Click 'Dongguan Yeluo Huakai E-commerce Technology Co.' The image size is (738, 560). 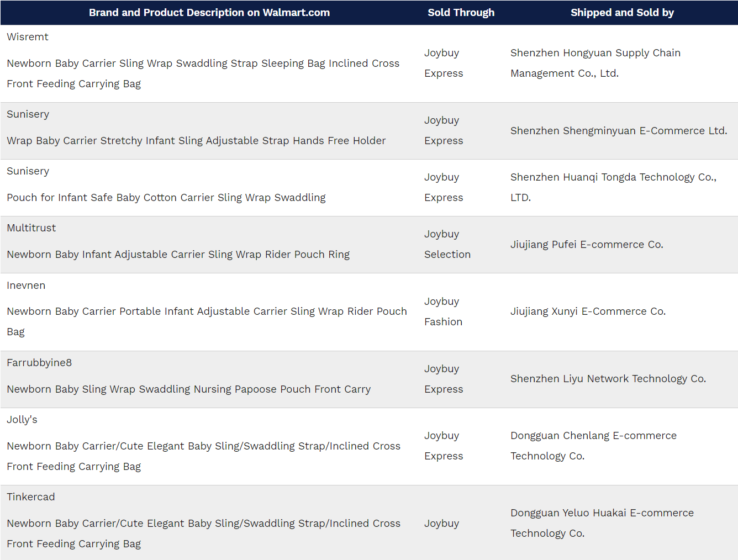[x=602, y=523]
